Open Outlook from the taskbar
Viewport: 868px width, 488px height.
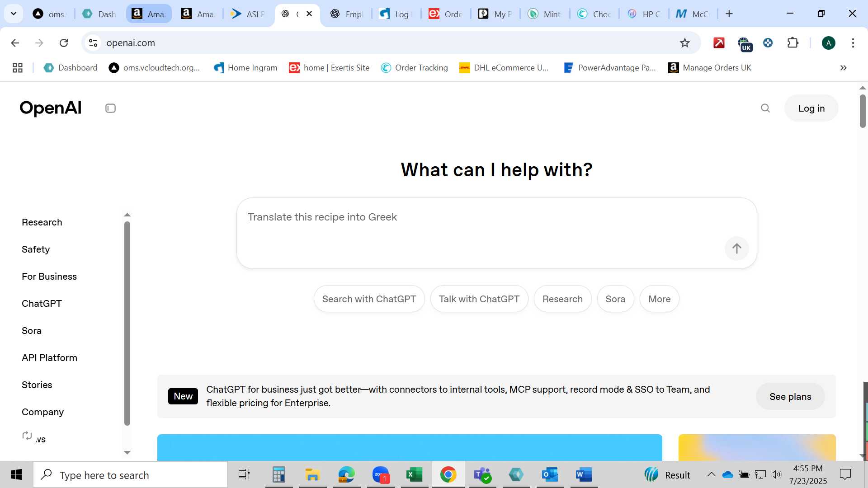coord(550,474)
